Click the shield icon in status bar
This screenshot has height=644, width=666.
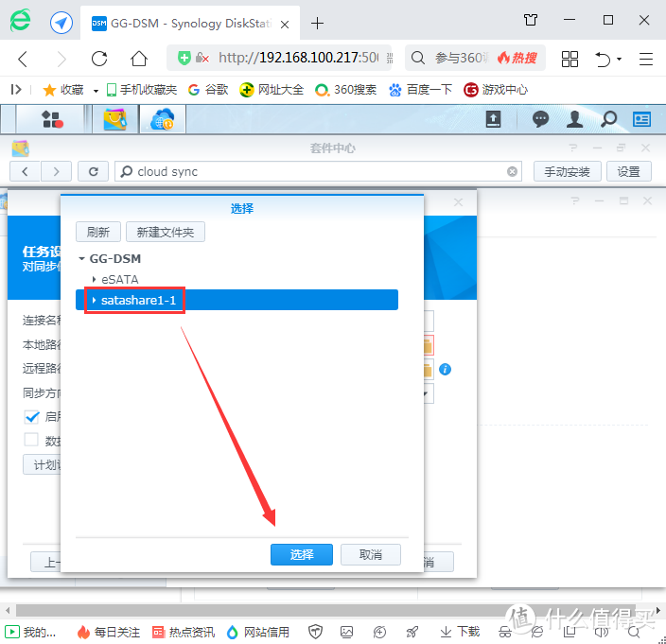[315, 632]
